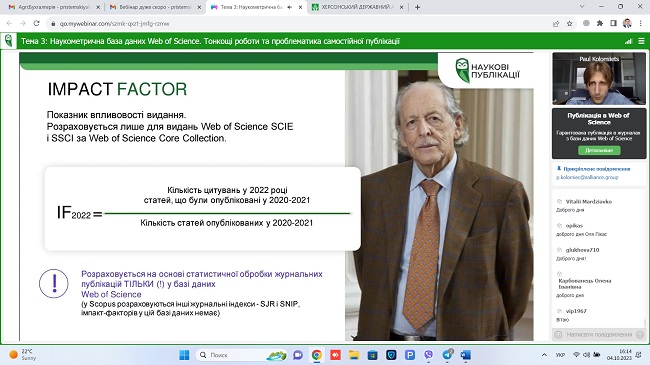Image resolution: width=650 pixels, height=365 pixels.
Task: Click the gray globe extension icon
Action: (x=586, y=23)
